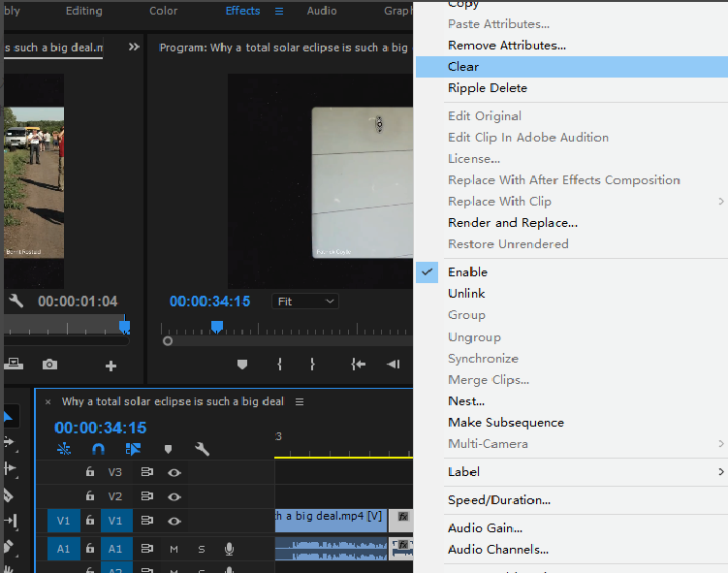Toggle the Enable checkmark option
Screen dimensions: 728x573
(467, 272)
